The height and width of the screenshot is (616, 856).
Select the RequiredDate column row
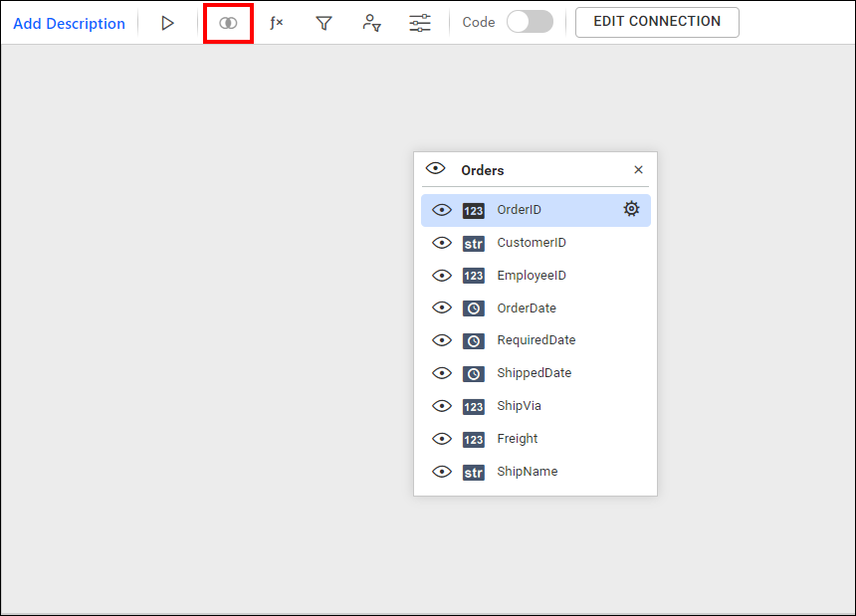(535, 340)
